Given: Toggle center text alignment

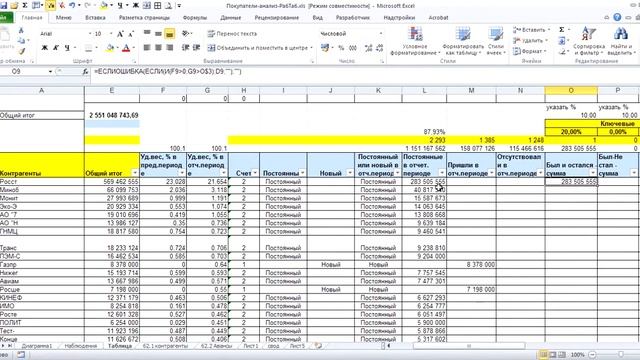Looking at the screenshot, I should [x=158, y=48].
